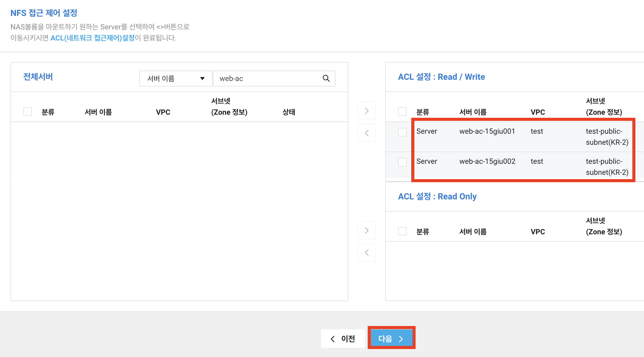Select all in Read Only ACL header checkbox
The image size is (644, 357).
coord(402,231)
